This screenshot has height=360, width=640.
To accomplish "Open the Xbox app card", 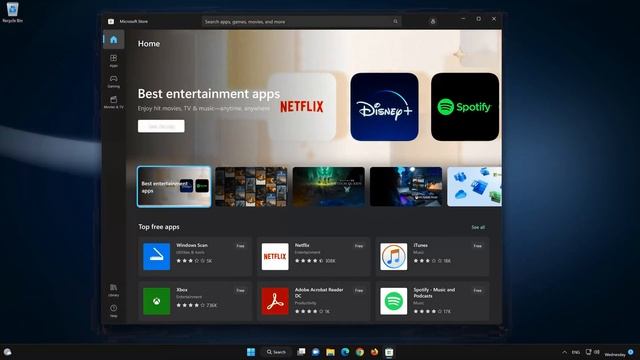I will point(195,301).
